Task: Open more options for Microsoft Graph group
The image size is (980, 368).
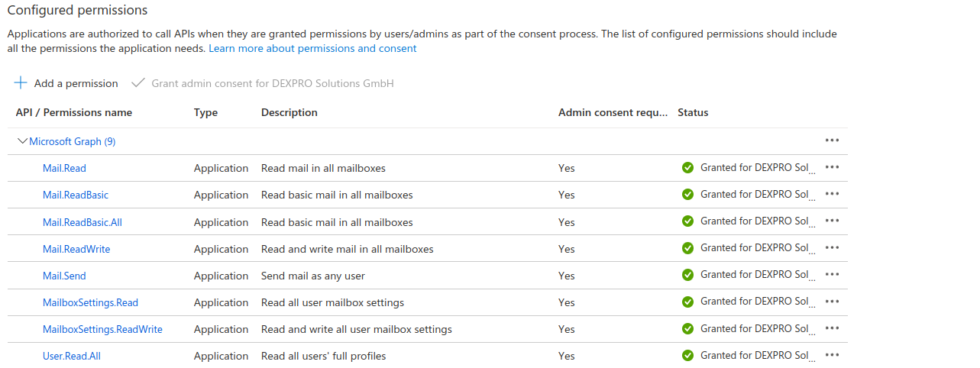Action: point(832,140)
